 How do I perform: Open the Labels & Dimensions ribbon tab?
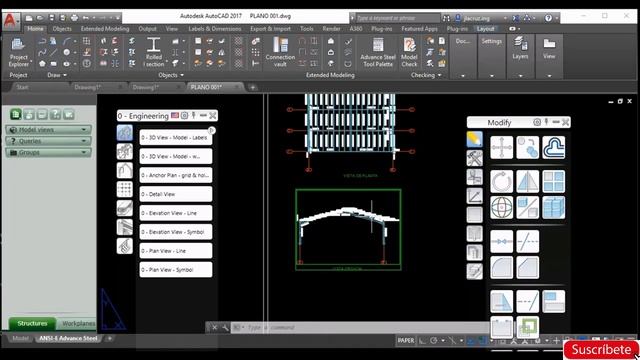click(x=215, y=29)
